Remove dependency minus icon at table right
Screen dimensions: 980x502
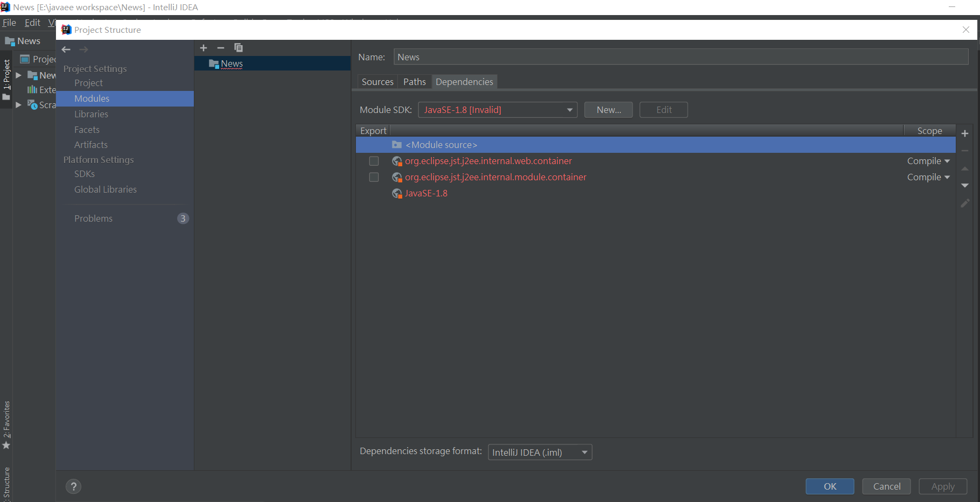point(965,151)
